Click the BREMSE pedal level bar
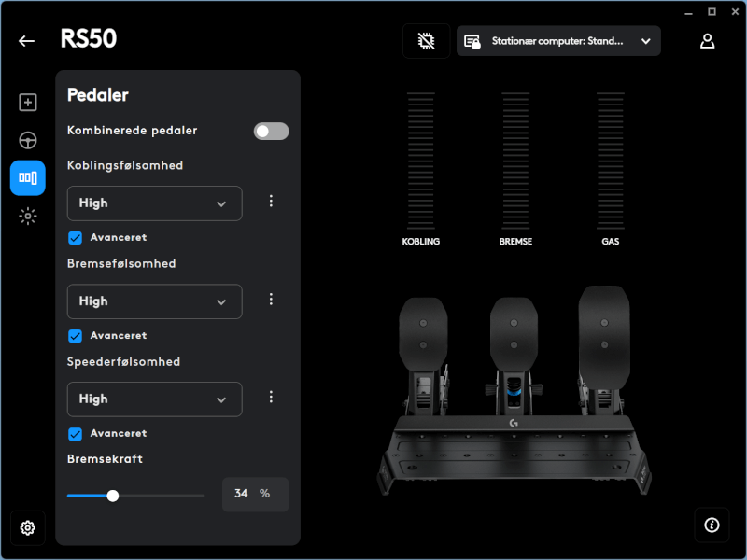This screenshot has height=560, width=747. (x=515, y=161)
